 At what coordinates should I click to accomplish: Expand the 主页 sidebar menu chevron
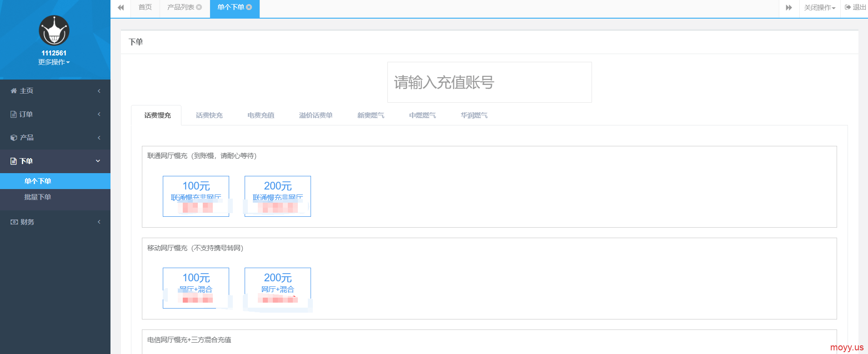tap(99, 91)
